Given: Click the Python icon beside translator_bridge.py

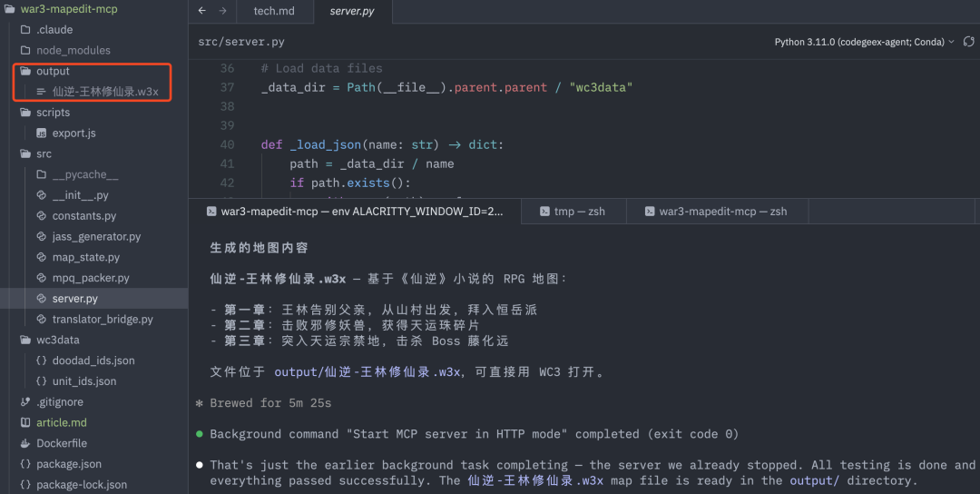Looking at the screenshot, I should pyautogui.click(x=41, y=319).
